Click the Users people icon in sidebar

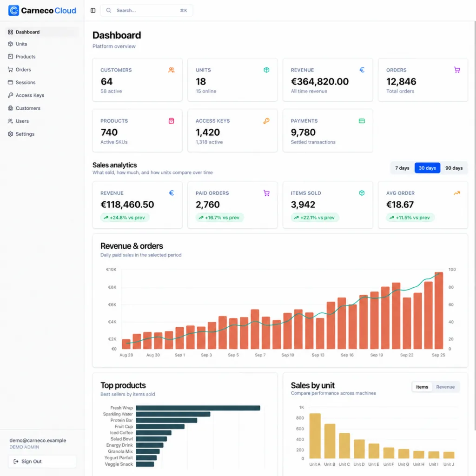(10, 121)
